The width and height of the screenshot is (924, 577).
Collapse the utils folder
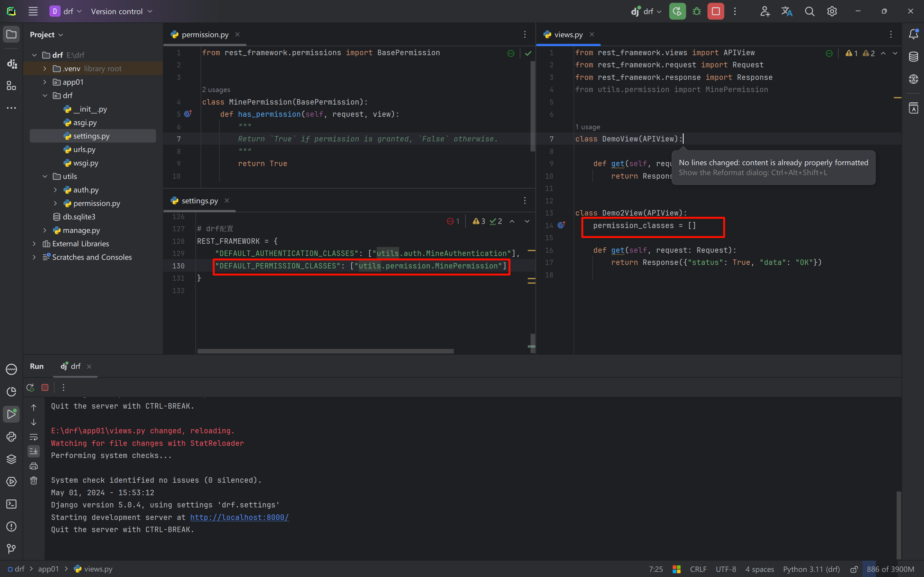click(45, 176)
